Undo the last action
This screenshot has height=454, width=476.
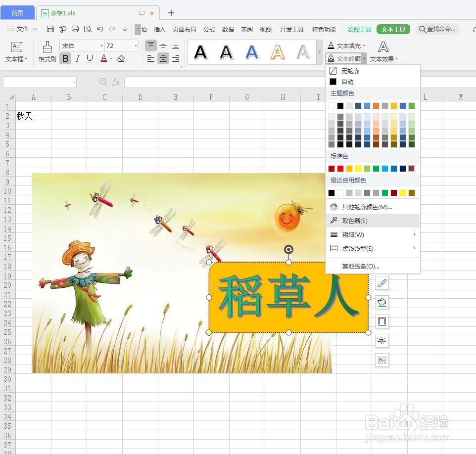pos(100,29)
